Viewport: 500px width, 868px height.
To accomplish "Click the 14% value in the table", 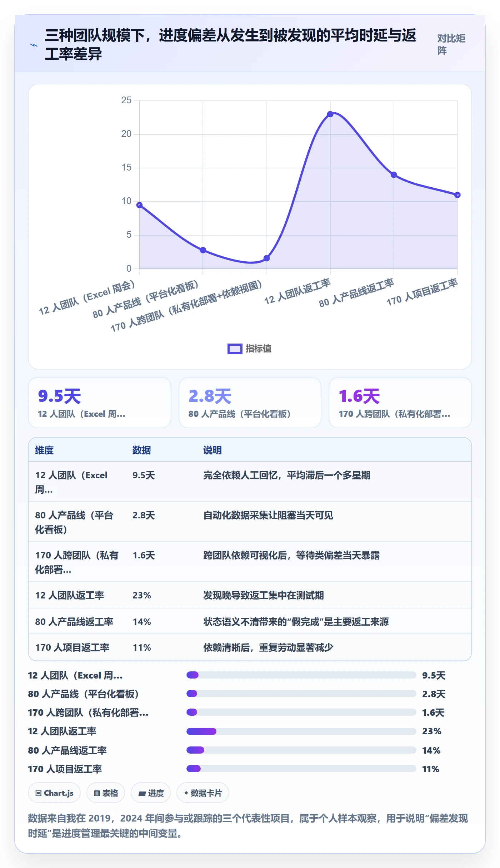I will coord(142,622).
